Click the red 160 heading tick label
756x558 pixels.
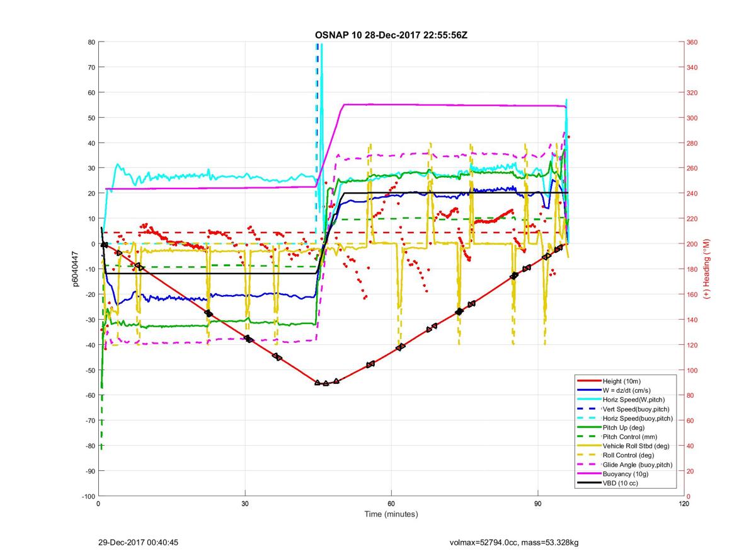coord(692,294)
